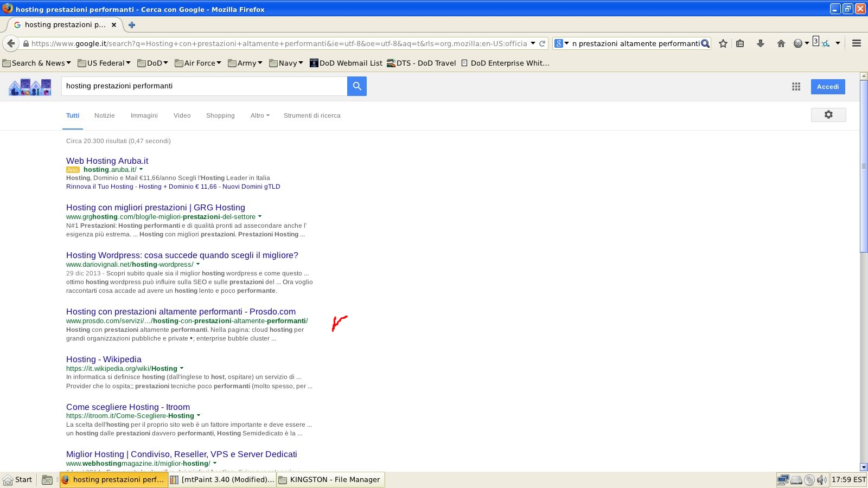This screenshot has height=488, width=868.
Task: Open network connections tray icon
Action: [x=783, y=479]
